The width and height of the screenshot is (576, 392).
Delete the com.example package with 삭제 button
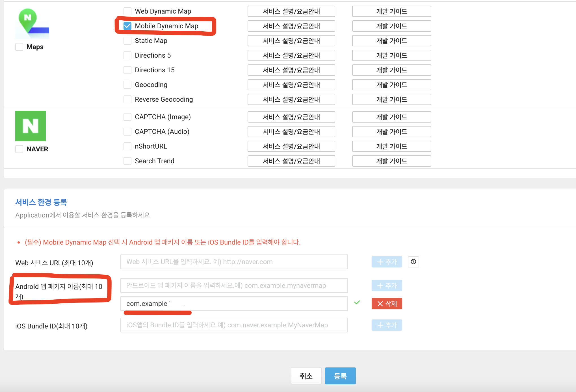click(x=387, y=304)
